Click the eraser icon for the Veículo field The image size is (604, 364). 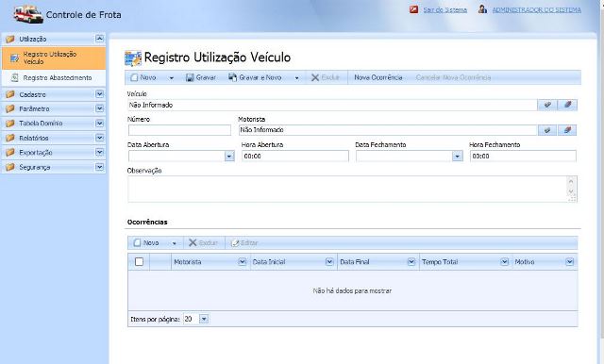(567, 105)
